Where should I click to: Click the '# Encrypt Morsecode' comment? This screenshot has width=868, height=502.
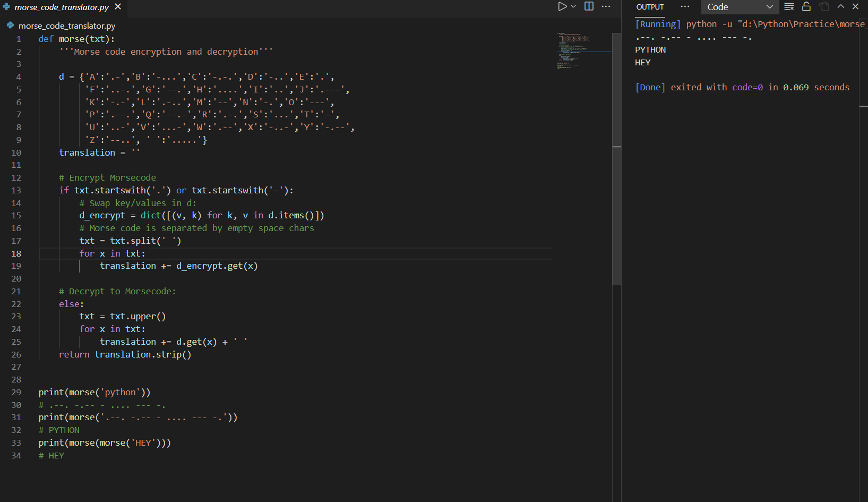(x=108, y=177)
